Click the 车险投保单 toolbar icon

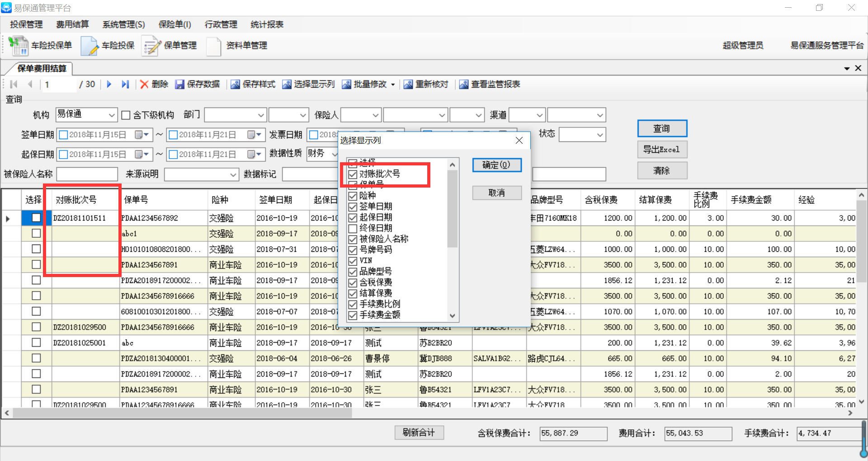pos(19,46)
